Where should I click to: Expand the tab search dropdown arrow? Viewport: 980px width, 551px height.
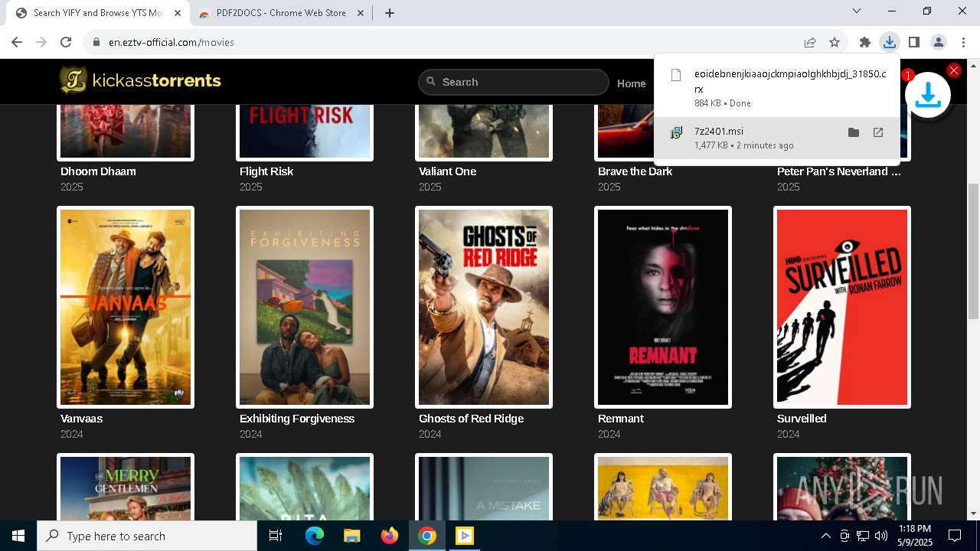[x=857, y=11]
